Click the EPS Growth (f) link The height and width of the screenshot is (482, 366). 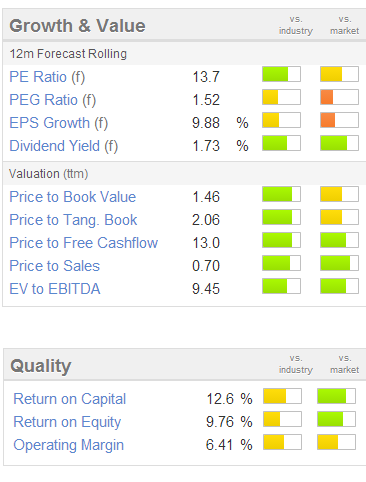59,123
